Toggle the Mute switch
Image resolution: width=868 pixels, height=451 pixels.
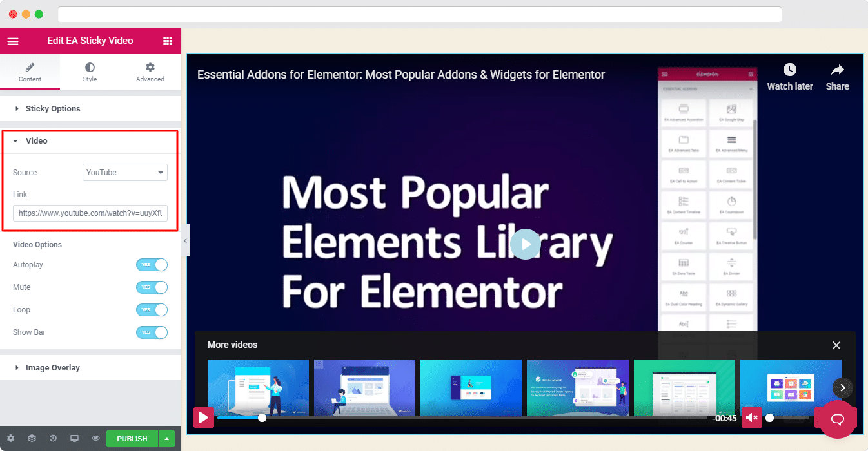(x=152, y=287)
